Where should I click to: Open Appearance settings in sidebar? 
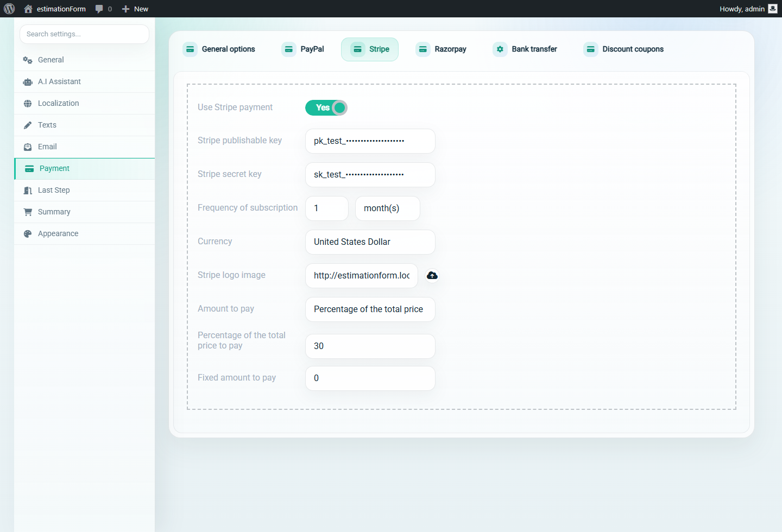pos(84,234)
